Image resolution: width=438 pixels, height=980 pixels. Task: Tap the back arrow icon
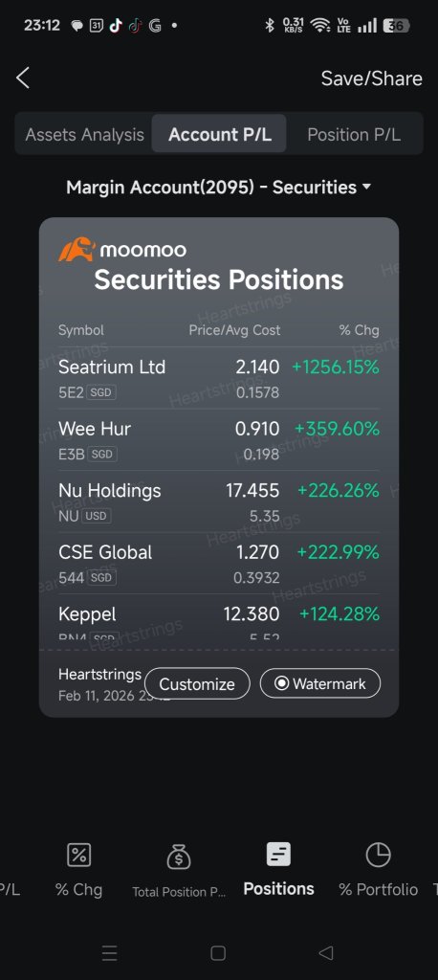click(23, 78)
